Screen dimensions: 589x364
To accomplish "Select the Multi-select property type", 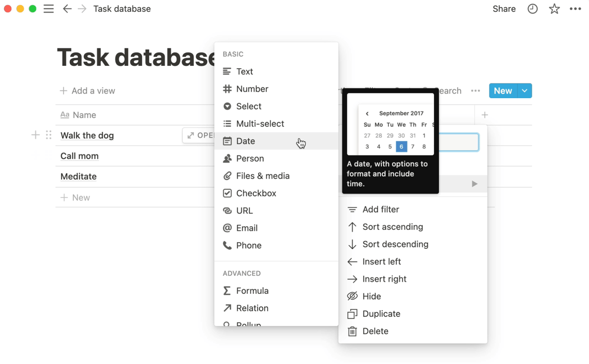I will [260, 124].
